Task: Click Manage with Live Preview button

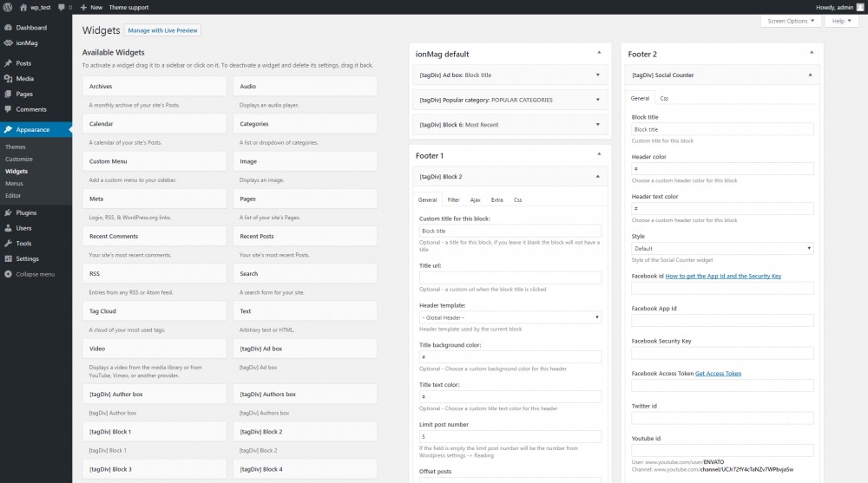Action: point(163,30)
